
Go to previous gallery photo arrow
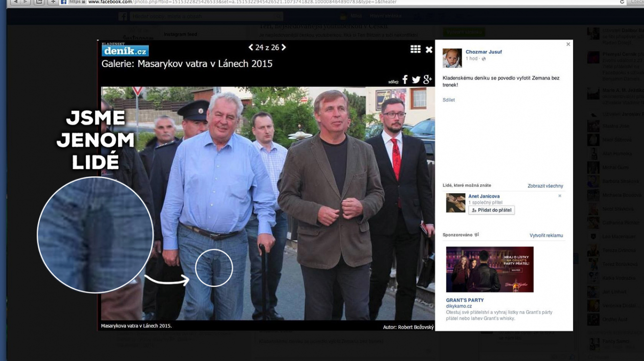(251, 47)
